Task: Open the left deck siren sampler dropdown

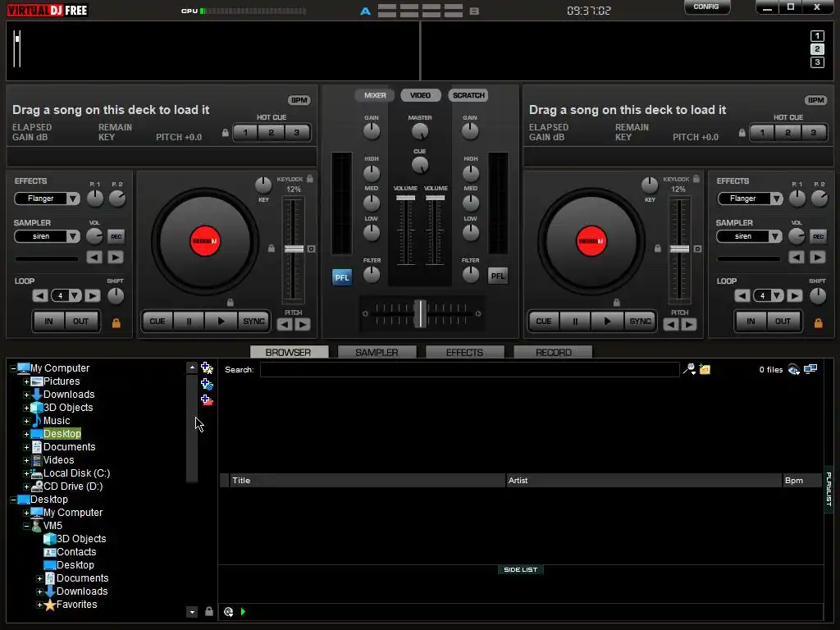Action: click(73, 236)
